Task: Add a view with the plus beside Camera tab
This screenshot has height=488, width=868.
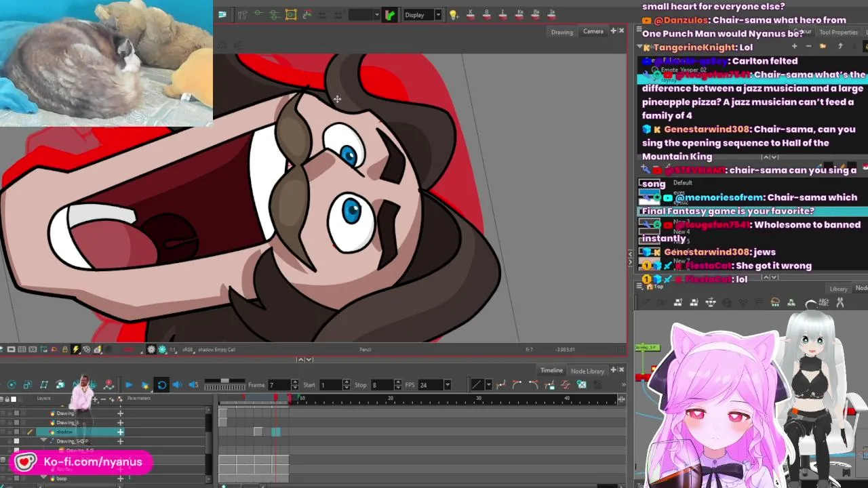Action: [613, 30]
